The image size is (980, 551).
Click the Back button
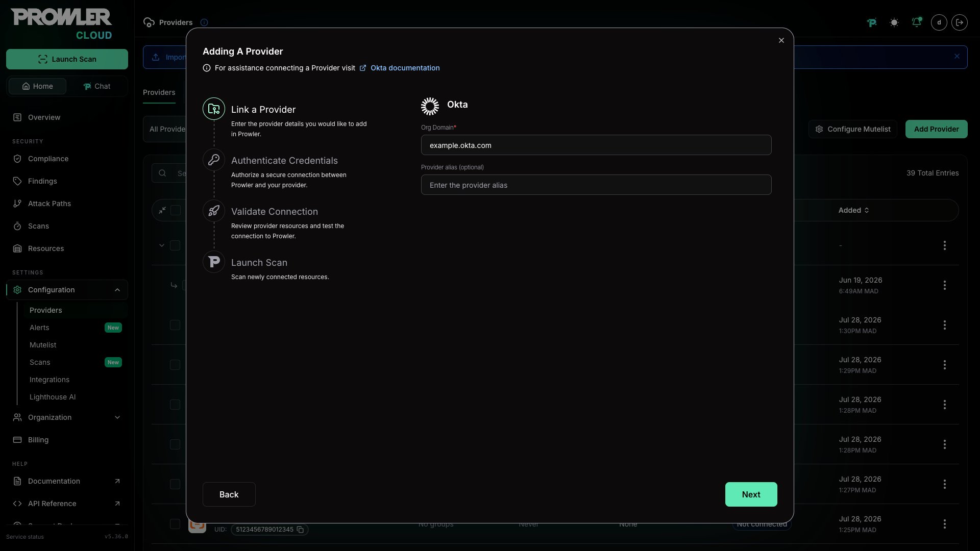(x=229, y=494)
